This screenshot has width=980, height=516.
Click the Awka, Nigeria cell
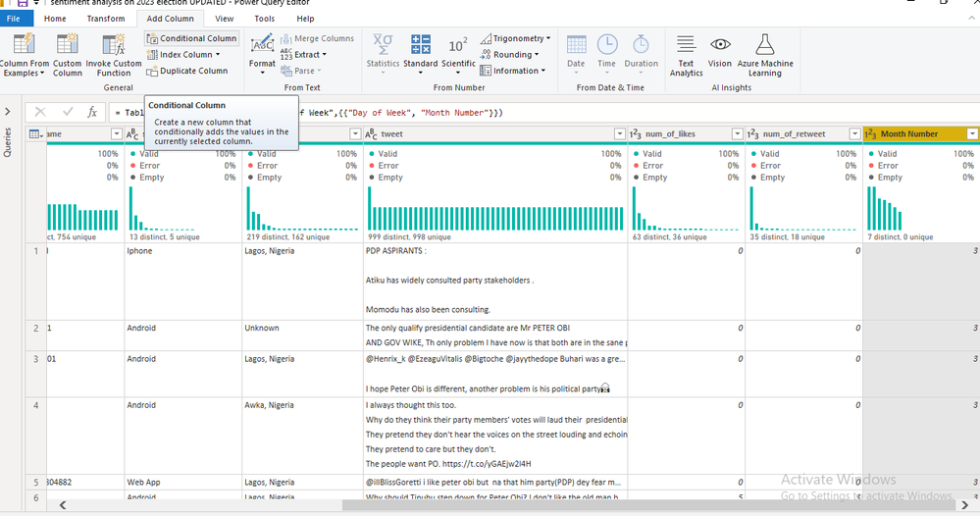pyautogui.click(x=302, y=436)
